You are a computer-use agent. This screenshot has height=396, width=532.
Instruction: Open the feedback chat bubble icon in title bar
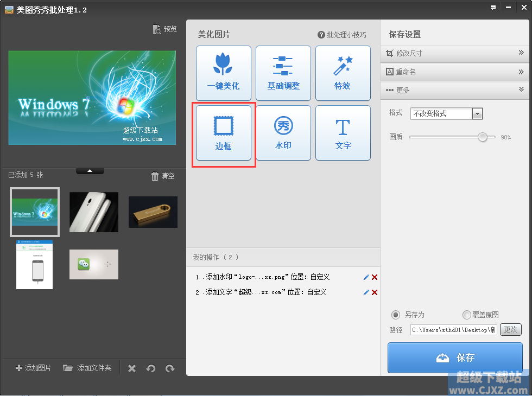[x=493, y=8]
